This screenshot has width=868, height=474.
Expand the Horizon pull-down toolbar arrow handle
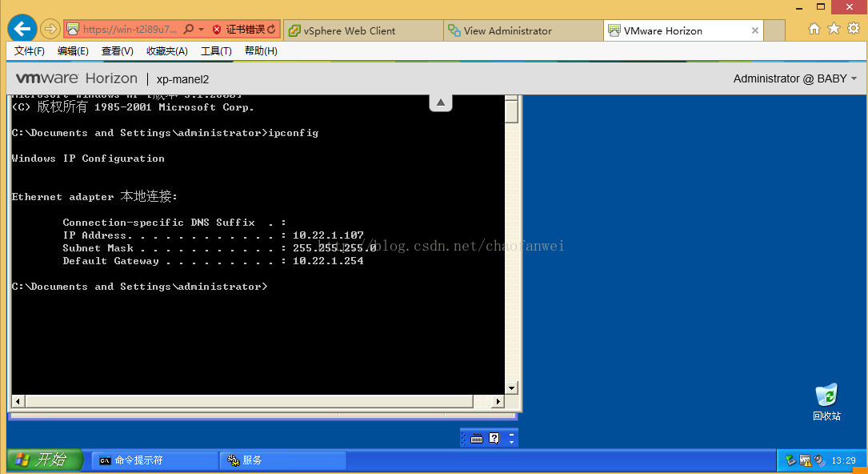pos(441,102)
